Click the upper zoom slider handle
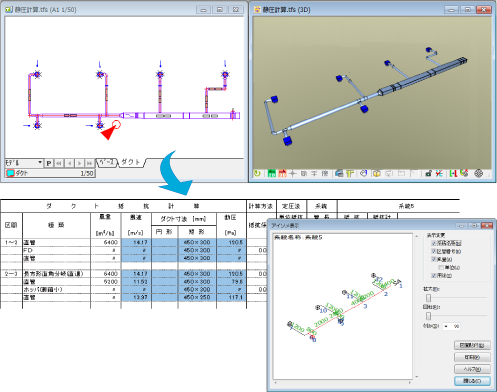 (x=429, y=298)
